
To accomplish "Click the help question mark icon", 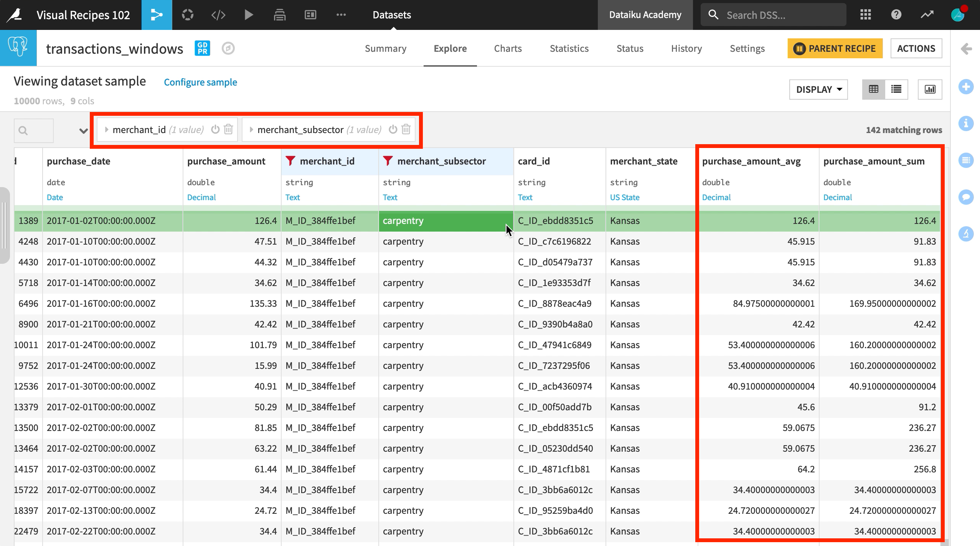I will pos(896,15).
